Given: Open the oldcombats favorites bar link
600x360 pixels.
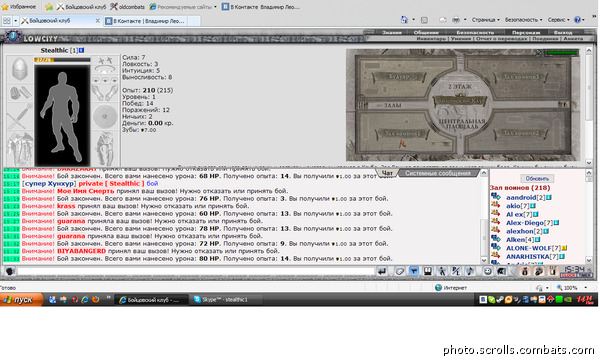Looking at the screenshot, I should pyautogui.click(x=127, y=7).
